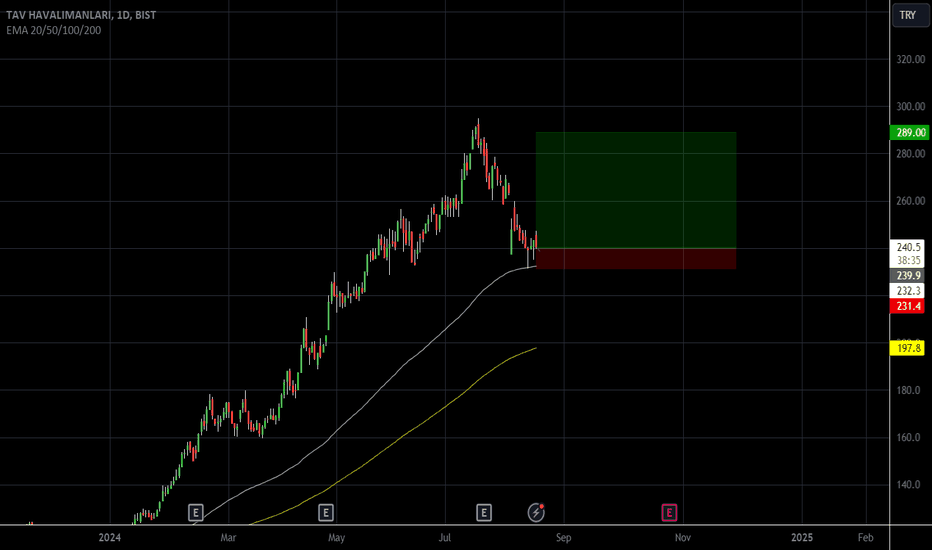Click the gray 239.9 price label
Image resolution: width=932 pixels, height=550 pixels.
[x=908, y=275]
